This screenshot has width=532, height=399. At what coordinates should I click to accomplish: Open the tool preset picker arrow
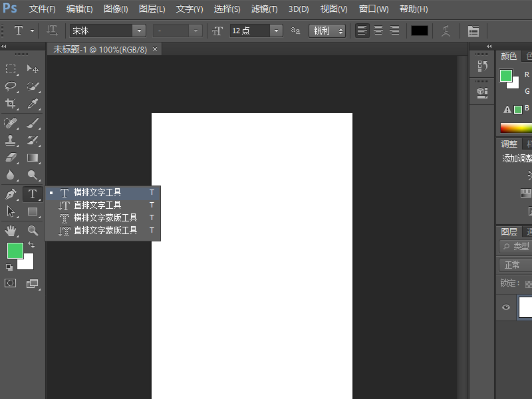(x=32, y=31)
